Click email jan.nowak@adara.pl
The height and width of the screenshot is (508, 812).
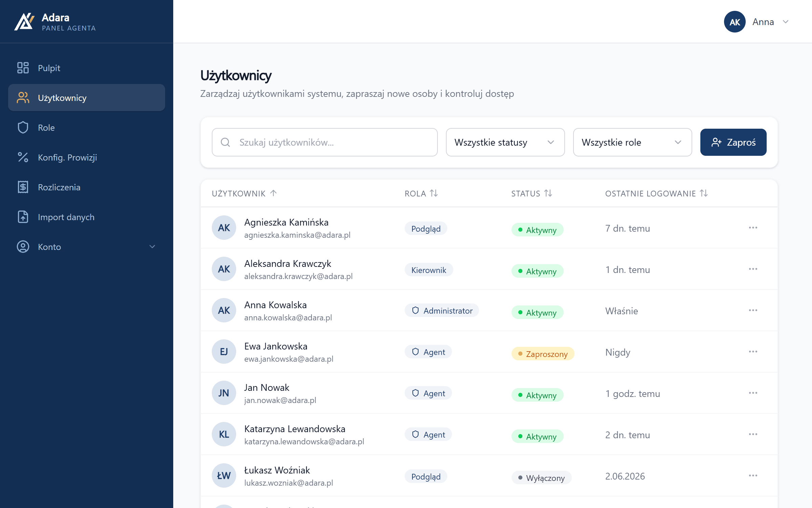click(x=280, y=400)
